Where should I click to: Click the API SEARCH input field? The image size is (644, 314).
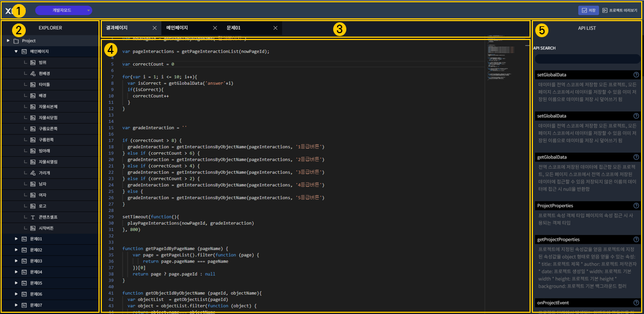pos(587,59)
